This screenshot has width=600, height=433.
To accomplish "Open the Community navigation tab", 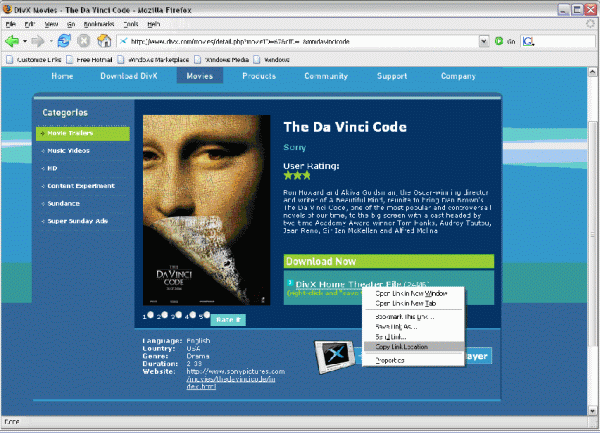I will click(326, 76).
